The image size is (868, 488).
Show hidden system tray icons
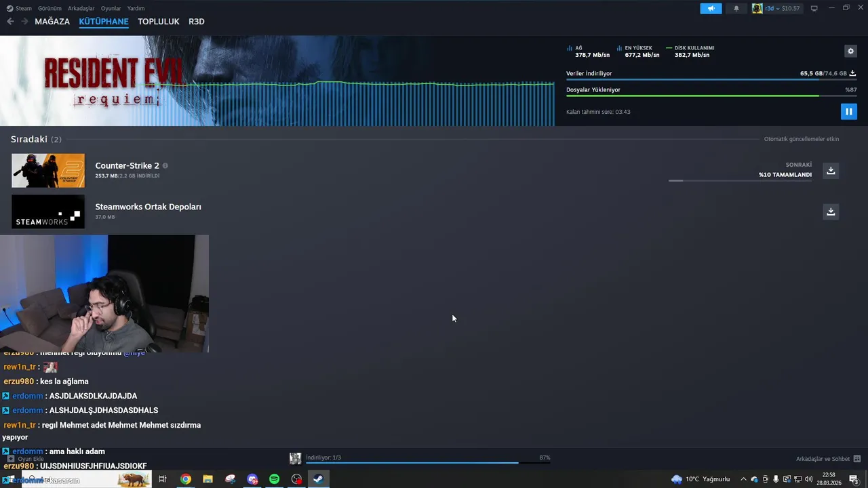[743, 479]
